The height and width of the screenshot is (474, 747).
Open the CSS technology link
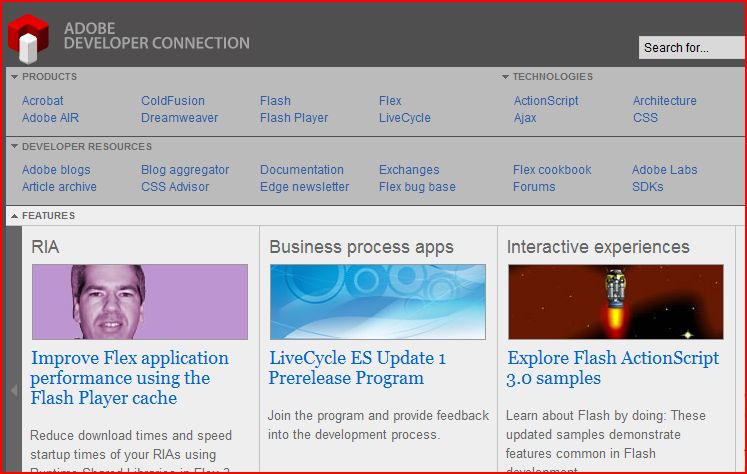tap(645, 118)
